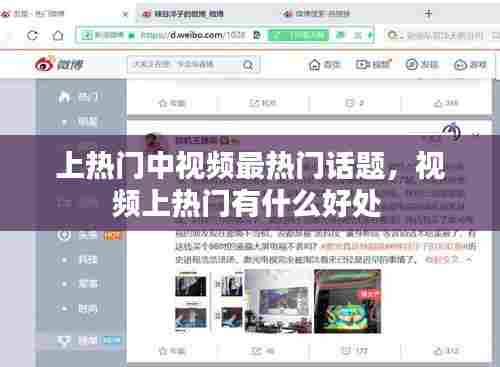Reload the page with the browser refresh icon
The height and width of the screenshot is (367, 500).
tap(32, 35)
